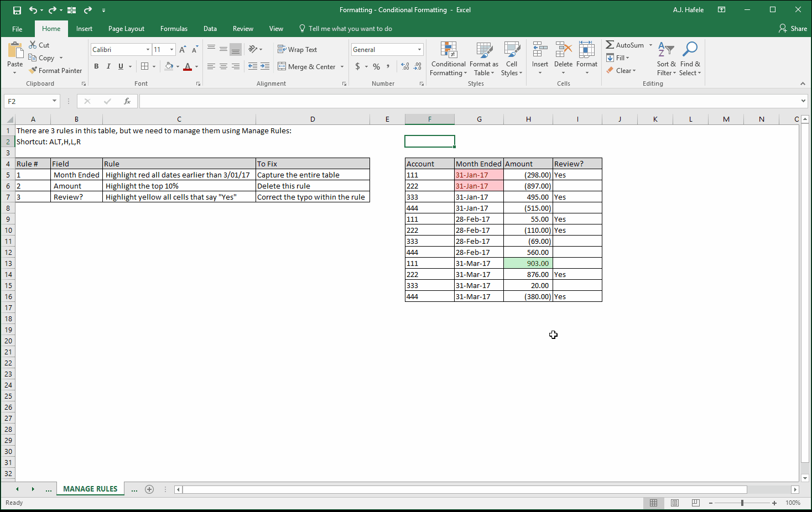Switch to Page Break Preview in status bar
Image resolution: width=812 pixels, height=512 pixels.
pyautogui.click(x=696, y=503)
